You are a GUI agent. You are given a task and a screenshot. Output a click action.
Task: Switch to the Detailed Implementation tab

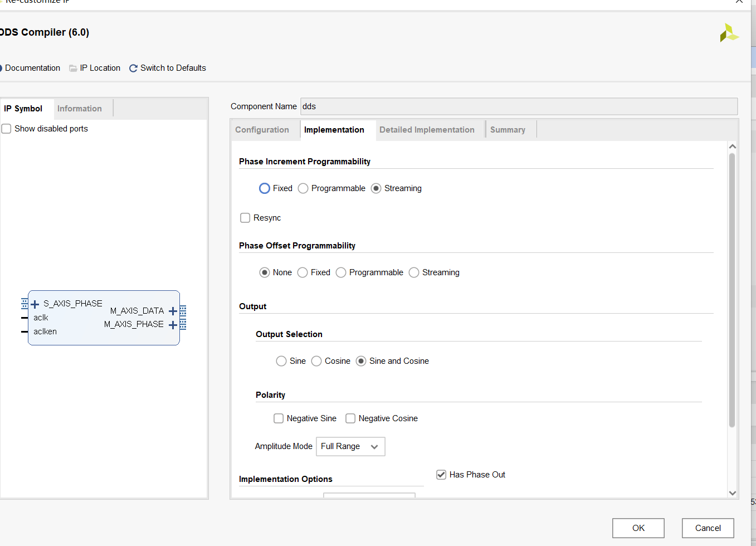coord(427,130)
